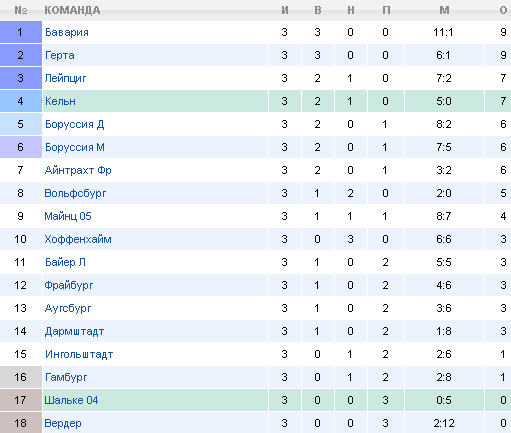Viewport: 511px width, 433px height.
Task: Open the Гамбург team link
Action: coord(66,377)
